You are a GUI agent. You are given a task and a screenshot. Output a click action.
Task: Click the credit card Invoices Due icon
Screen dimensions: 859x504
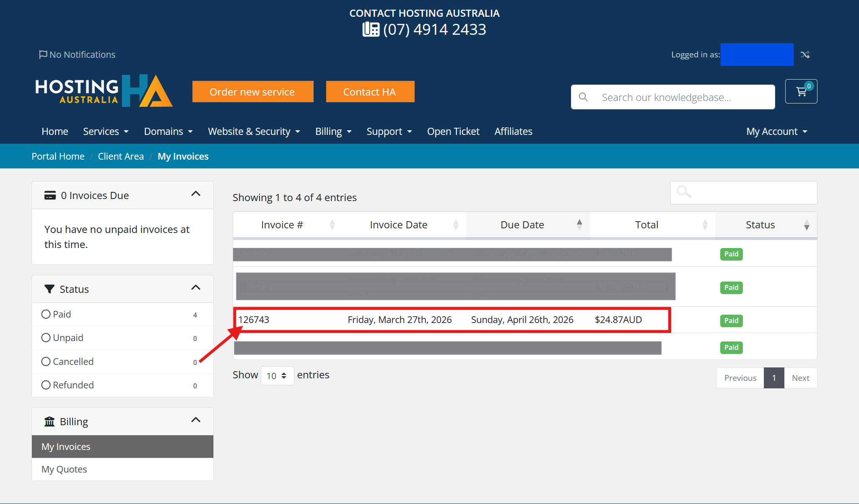pos(50,196)
